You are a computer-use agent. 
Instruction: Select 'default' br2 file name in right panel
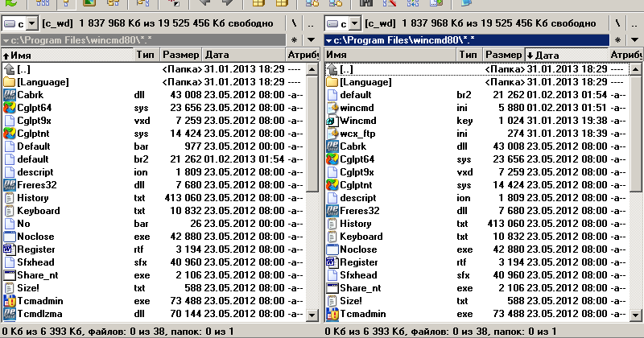355,95
